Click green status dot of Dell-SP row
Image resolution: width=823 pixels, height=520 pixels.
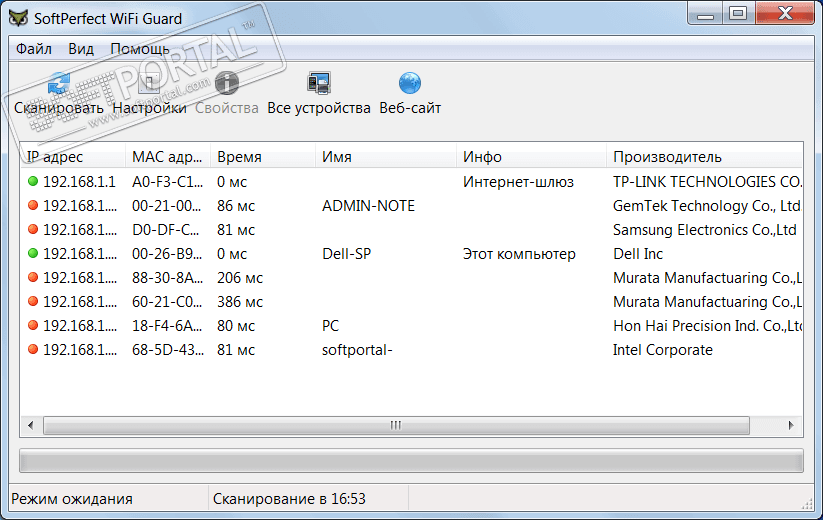[x=33, y=254]
